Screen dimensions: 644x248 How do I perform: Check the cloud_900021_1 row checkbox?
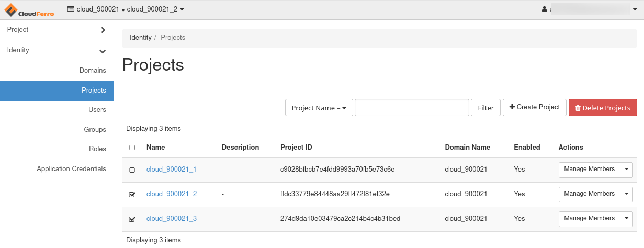pos(132,170)
